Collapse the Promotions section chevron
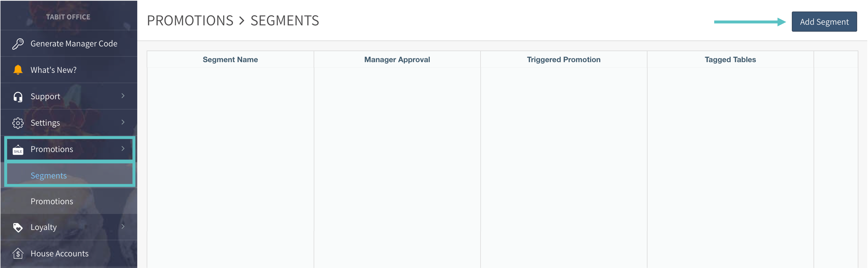868x268 pixels. coord(123,148)
